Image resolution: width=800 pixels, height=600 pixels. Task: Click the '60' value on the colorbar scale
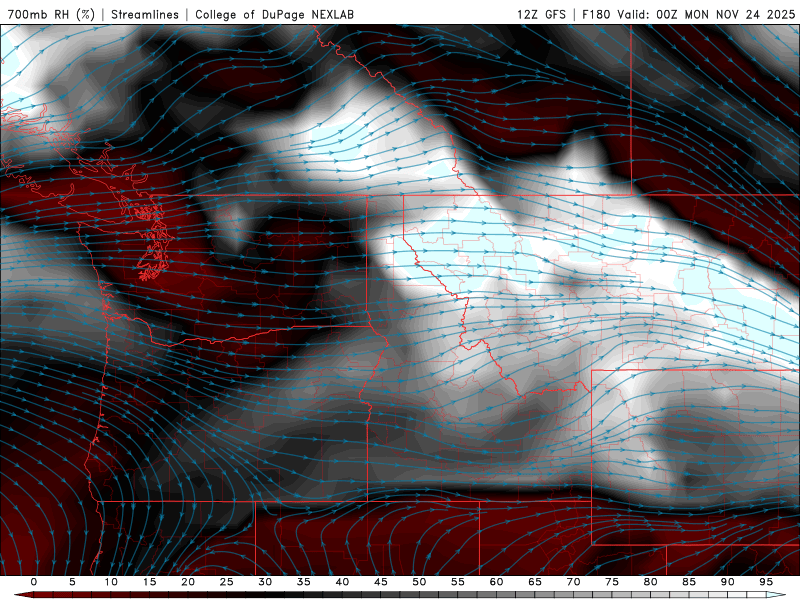click(x=496, y=582)
